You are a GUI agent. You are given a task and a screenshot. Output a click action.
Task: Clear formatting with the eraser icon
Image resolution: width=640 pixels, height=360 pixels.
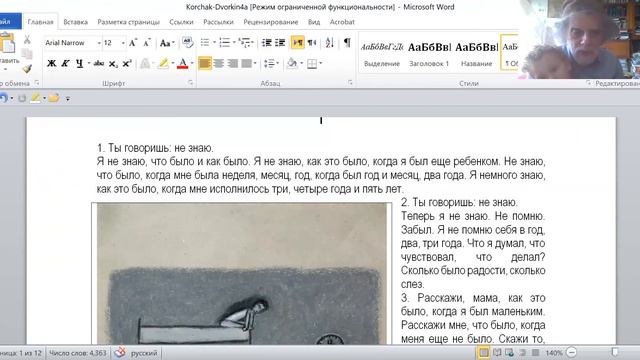pos(187,42)
